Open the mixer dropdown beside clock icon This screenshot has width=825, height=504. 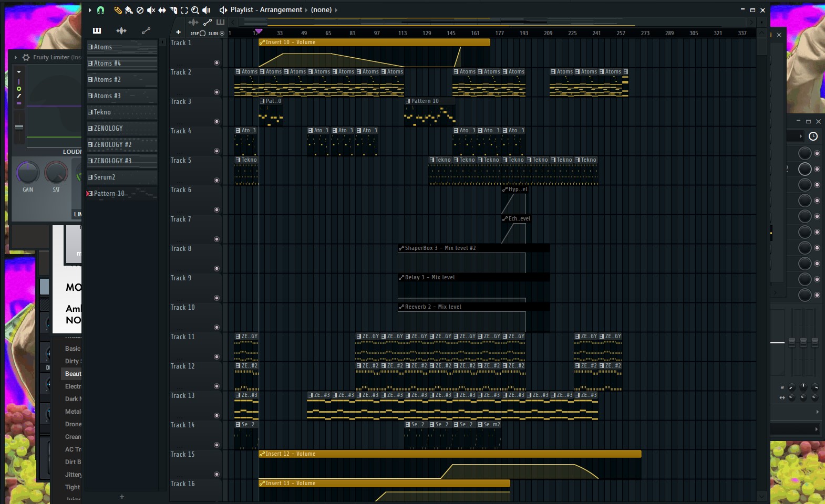click(801, 136)
